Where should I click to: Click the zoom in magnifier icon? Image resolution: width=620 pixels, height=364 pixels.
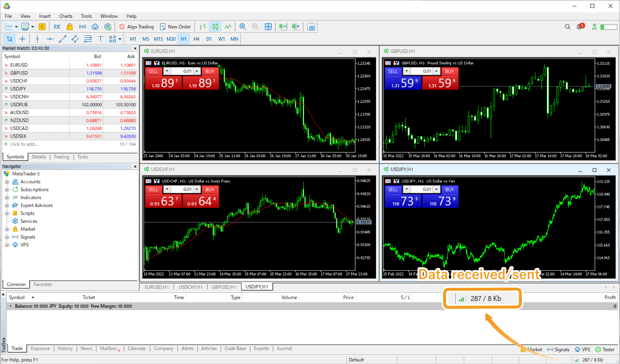tap(243, 27)
